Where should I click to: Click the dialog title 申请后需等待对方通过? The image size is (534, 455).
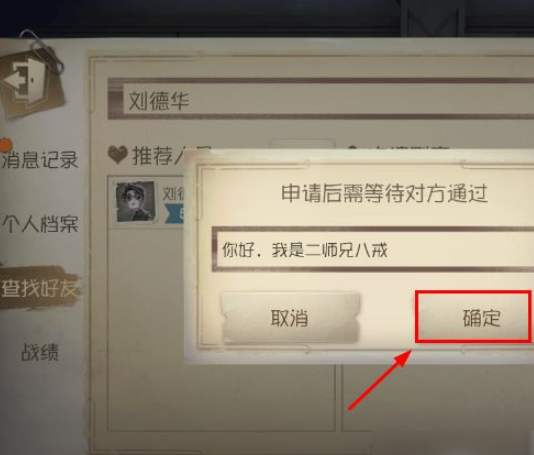tap(384, 193)
